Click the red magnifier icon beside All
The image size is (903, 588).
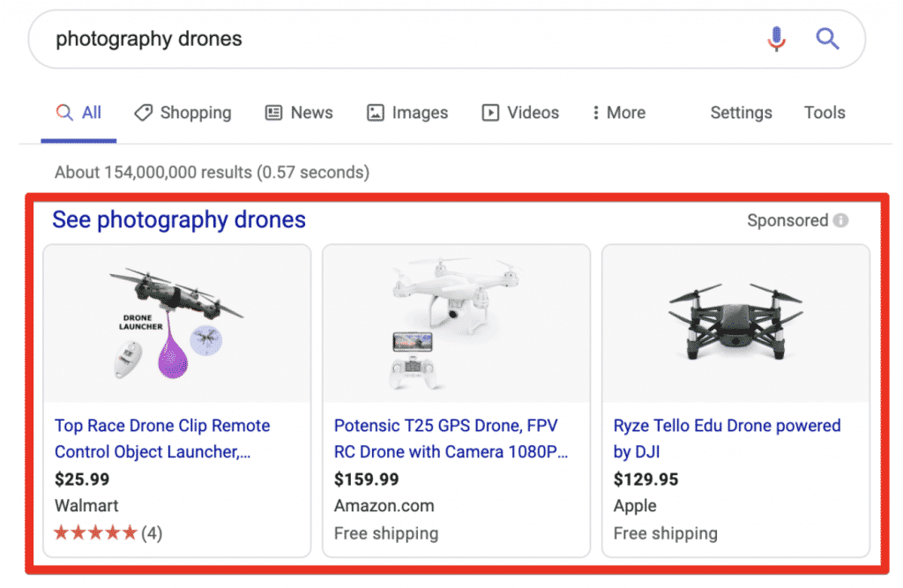(x=64, y=112)
